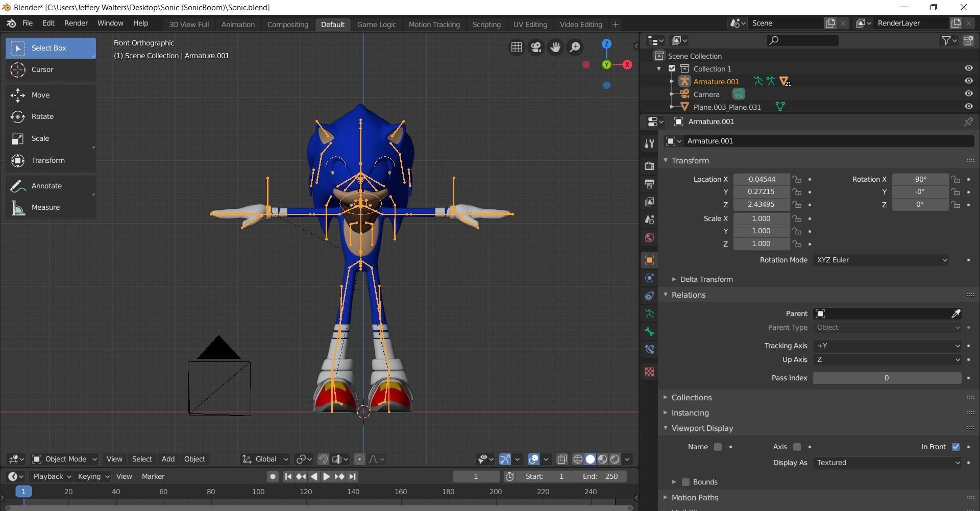The image size is (980, 511).
Task: Jump to the timeline end frame
Action: 353,476
